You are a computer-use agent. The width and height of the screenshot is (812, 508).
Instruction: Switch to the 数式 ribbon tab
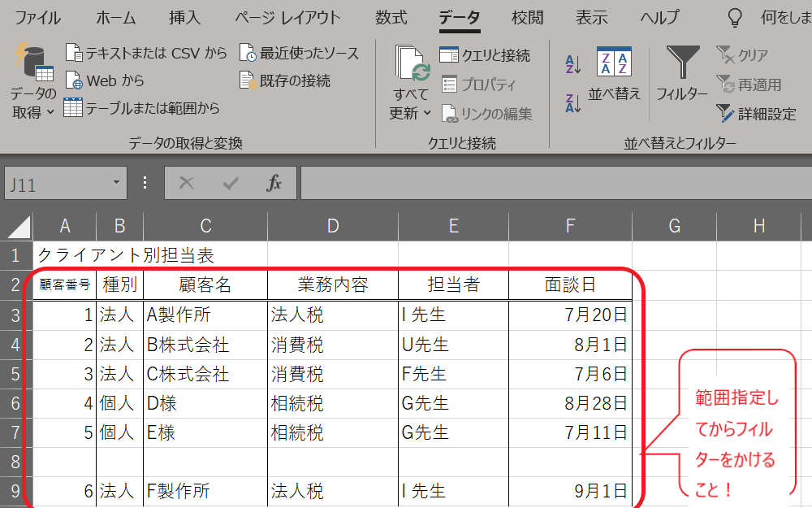click(x=391, y=17)
